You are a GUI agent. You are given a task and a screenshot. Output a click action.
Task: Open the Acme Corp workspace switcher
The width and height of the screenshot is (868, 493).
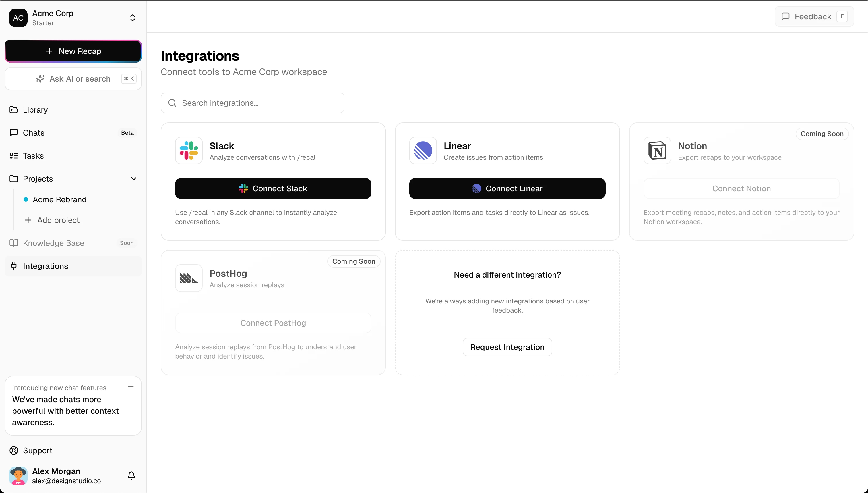click(133, 18)
